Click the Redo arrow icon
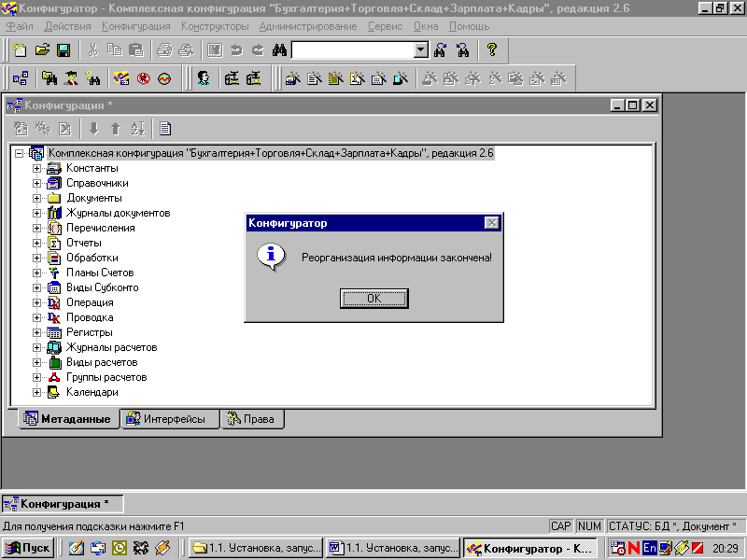 258,50
